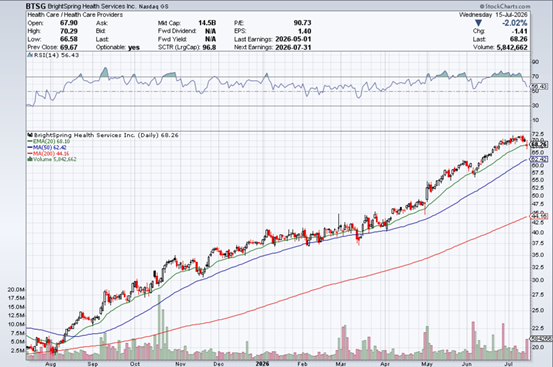This screenshot has width=553, height=367.
Task: Click the 68.26 last price tag on axis
Action: (x=539, y=145)
